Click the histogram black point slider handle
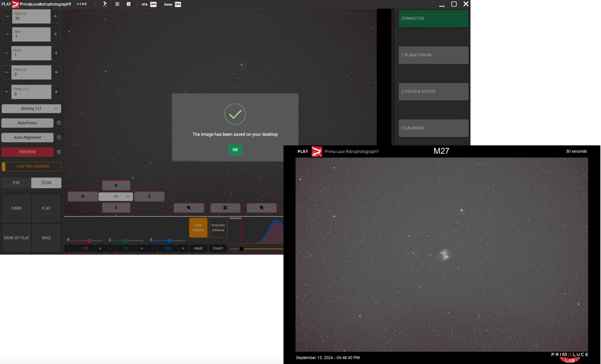This screenshot has width=601, height=364. [x=241, y=249]
